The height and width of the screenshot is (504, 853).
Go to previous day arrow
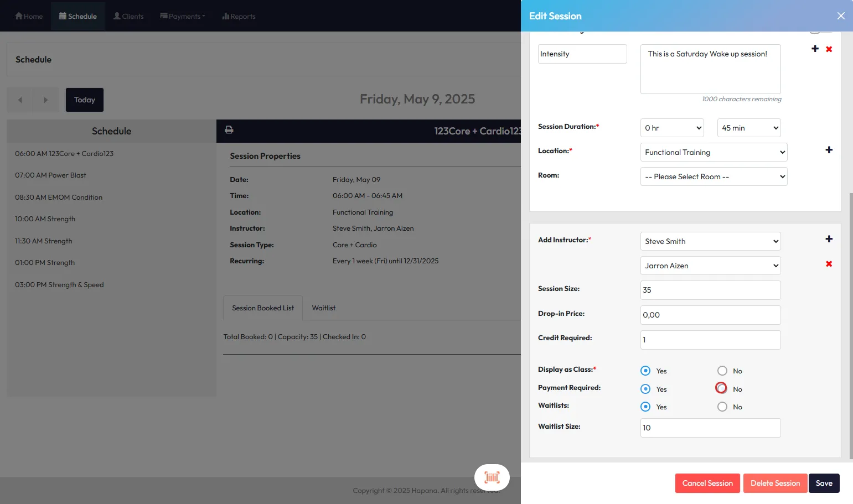[x=20, y=100]
